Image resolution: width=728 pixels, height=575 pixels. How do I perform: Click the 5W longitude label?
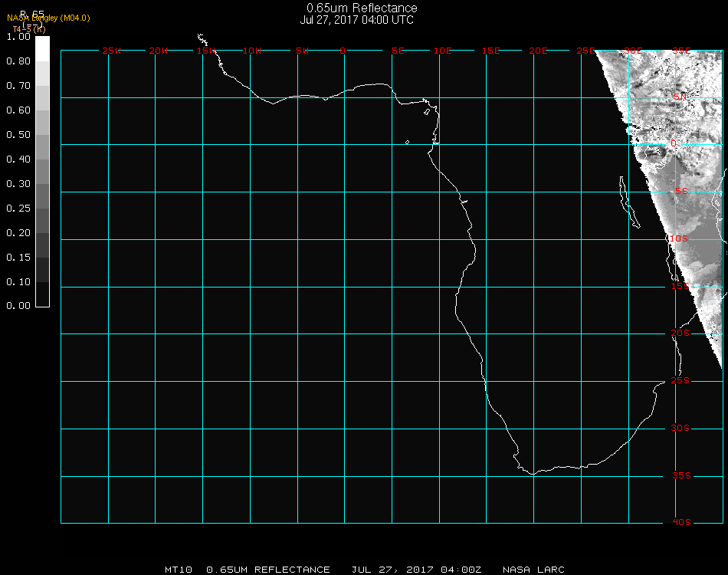(x=302, y=51)
